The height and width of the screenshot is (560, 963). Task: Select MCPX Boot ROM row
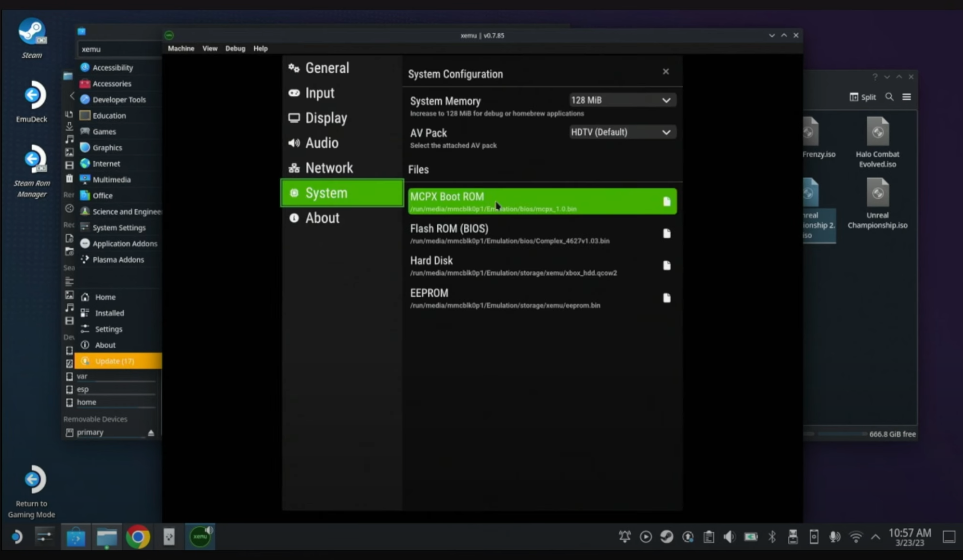(x=542, y=202)
